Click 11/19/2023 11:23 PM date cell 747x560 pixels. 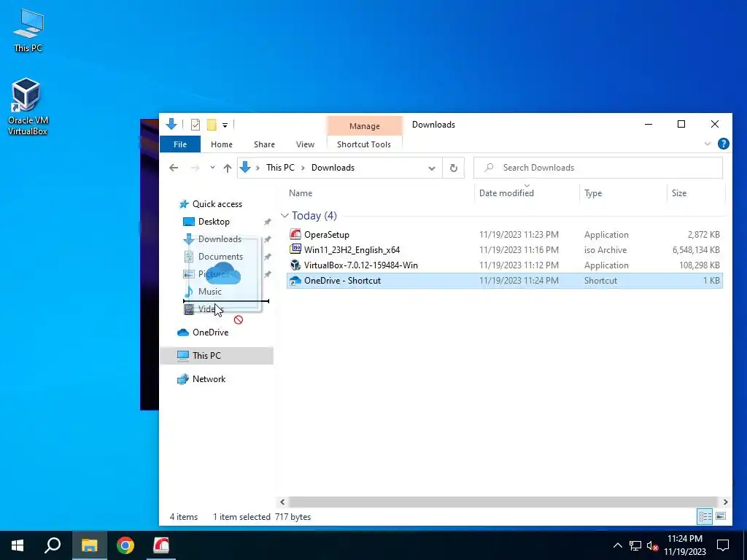(x=519, y=234)
